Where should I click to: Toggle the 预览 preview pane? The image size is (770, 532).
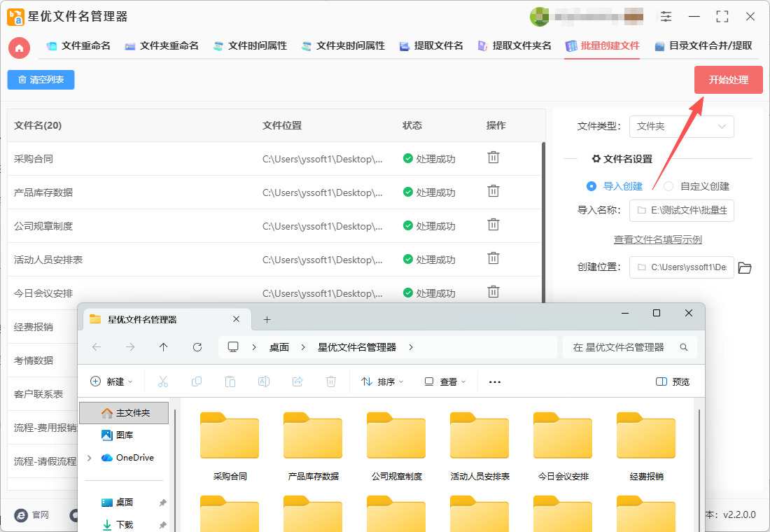[x=673, y=381]
